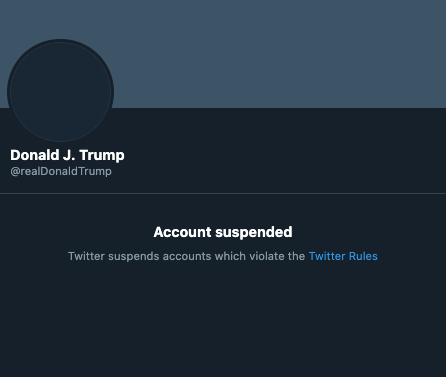
Task: Click the word 'suspended' in the heading
Action: pos(254,232)
